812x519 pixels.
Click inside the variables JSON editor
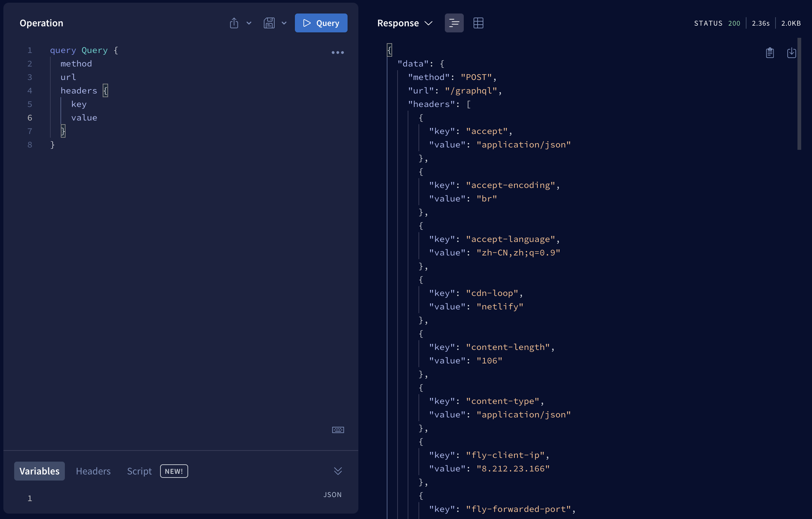135,498
